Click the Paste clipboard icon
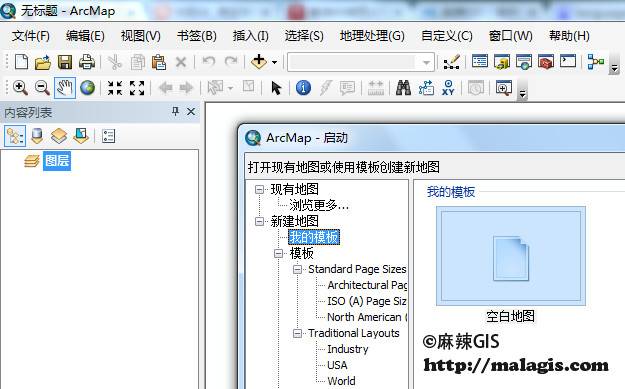 coord(159,63)
